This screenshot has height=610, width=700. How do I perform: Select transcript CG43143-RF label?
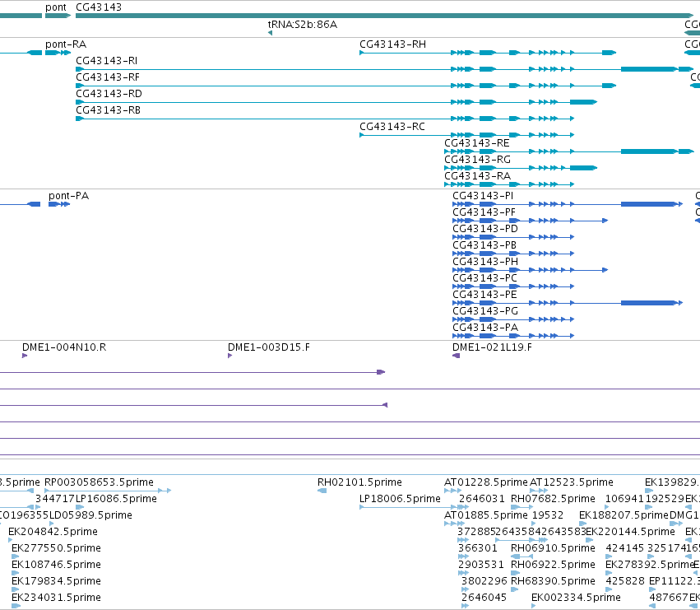tap(108, 77)
